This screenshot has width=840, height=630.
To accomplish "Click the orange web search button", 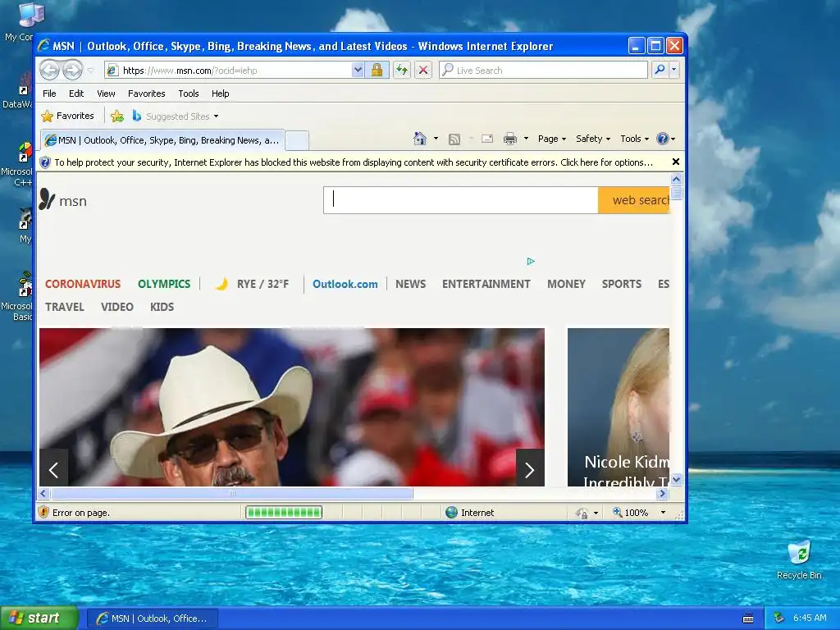I will [634, 200].
